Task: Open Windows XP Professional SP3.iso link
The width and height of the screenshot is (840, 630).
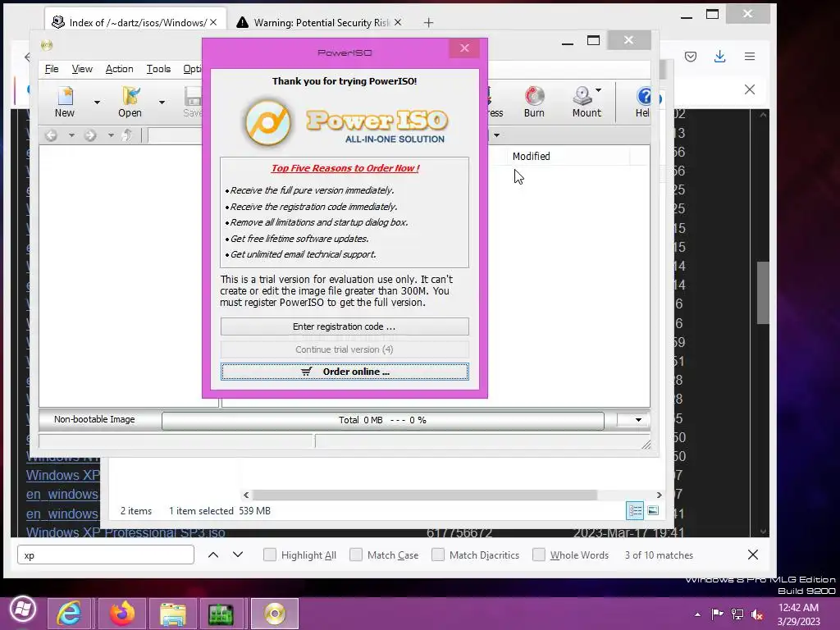Action: pos(126,532)
